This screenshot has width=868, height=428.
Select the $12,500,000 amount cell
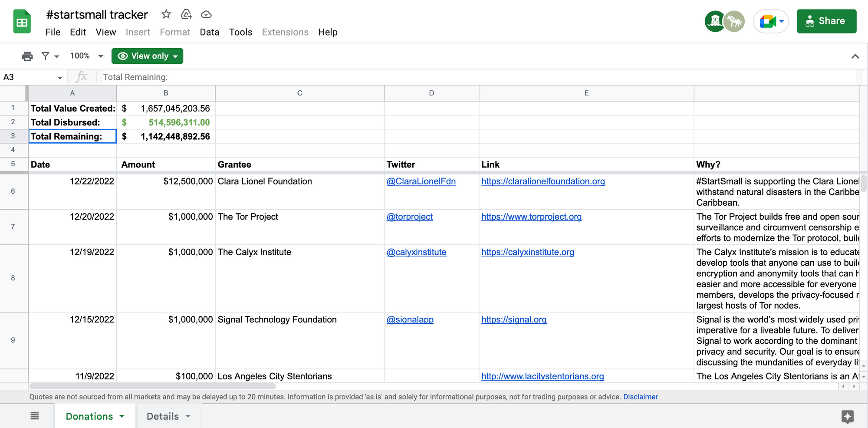point(166,192)
